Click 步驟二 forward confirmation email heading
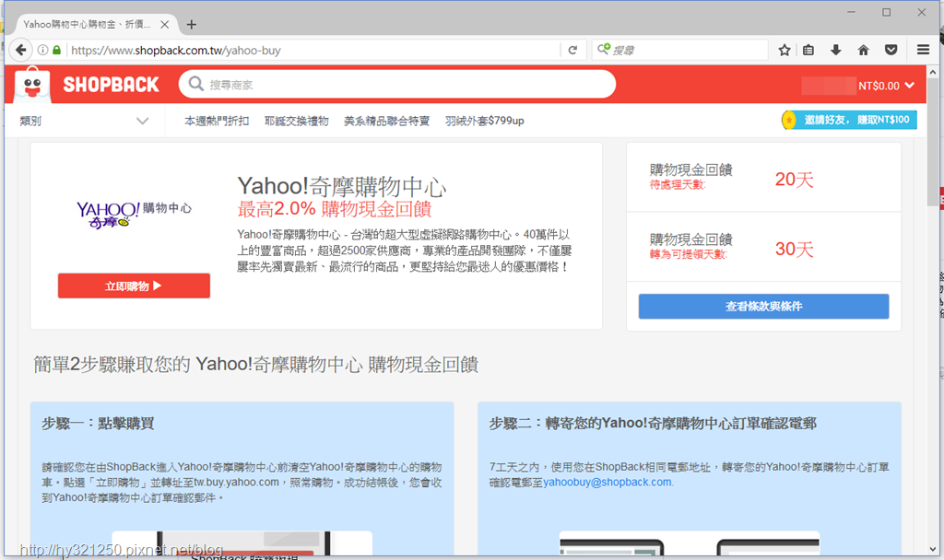 coord(653,424)
